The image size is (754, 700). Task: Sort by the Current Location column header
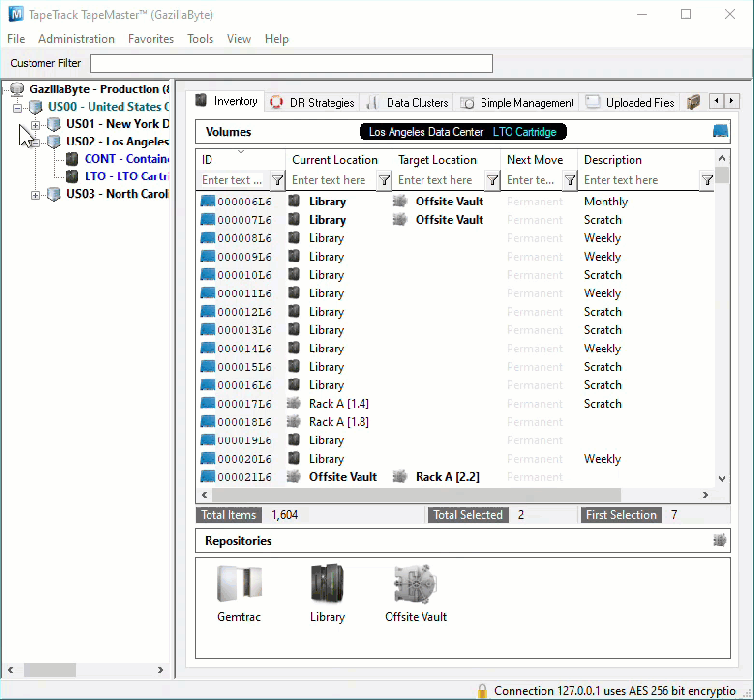click(339, 160)
